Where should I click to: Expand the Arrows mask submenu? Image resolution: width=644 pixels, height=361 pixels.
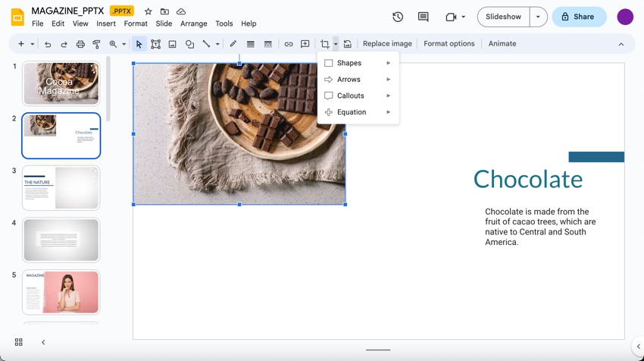tap(358, 80)
